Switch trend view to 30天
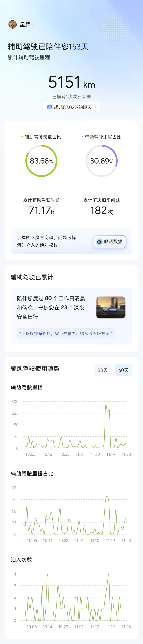Image resolution: width=143 pixels, height=644 pixels. (102, 370)
